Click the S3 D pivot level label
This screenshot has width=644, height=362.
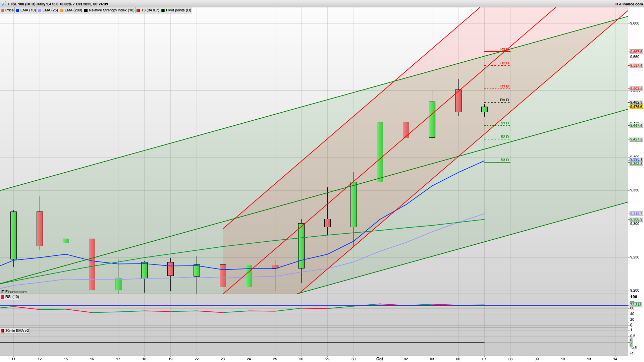tap(504, 160)
